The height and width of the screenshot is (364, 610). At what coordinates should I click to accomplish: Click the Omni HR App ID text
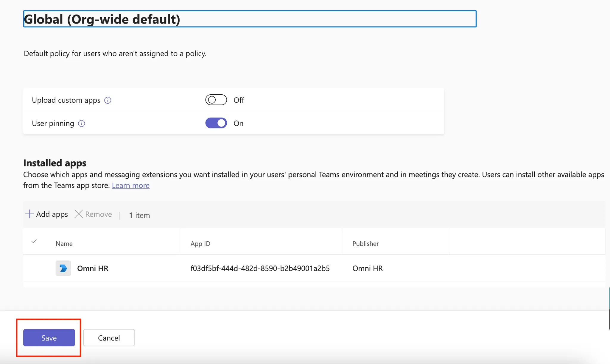click(x=260, y=268)
